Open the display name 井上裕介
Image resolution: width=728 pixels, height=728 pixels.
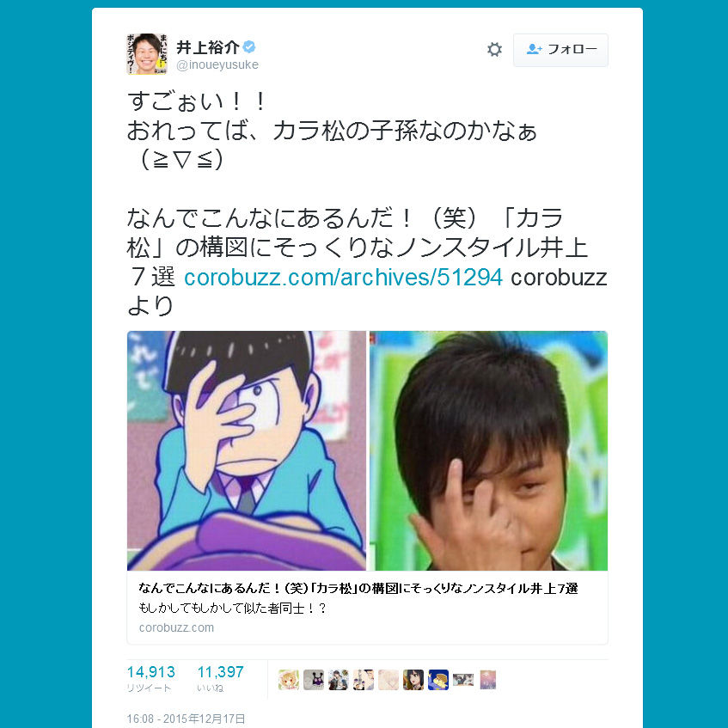pyautogui.click(x=207, y=47)
